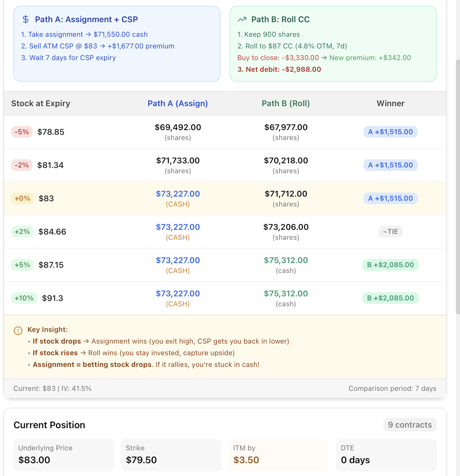Click Buy to close -$3,330.00 text
The width and height of the screenshot is (460, 476).
click(x=278, y=58)
